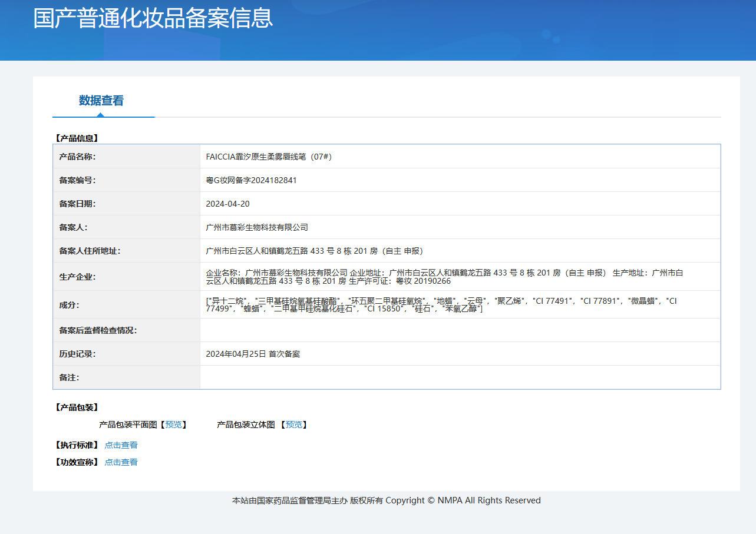Viewport: 756px width, 534px height.
Task: Click the 产品名称 row label
Action: [77, 157]
